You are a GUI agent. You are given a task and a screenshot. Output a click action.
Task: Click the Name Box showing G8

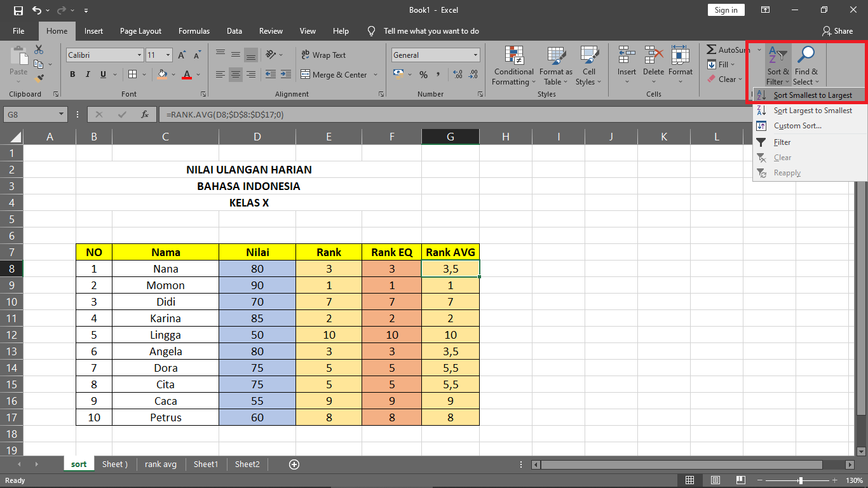tap(35, 115)
